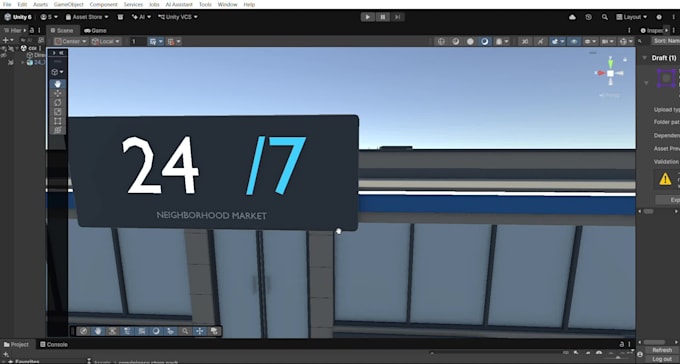Open the Unity VCS dropdown

(178, 17)
